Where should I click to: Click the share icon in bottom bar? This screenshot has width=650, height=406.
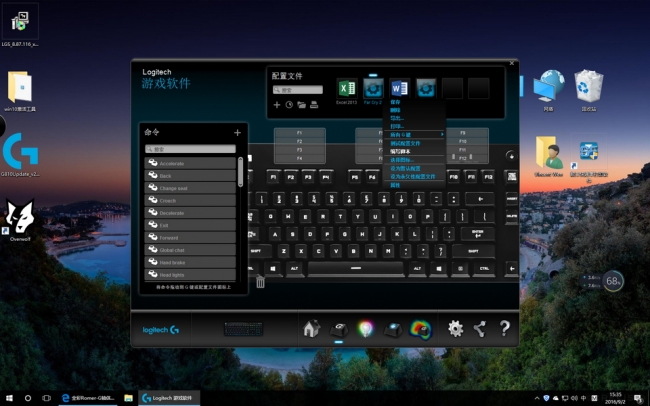pyautogui.click(x=480, y=329)
